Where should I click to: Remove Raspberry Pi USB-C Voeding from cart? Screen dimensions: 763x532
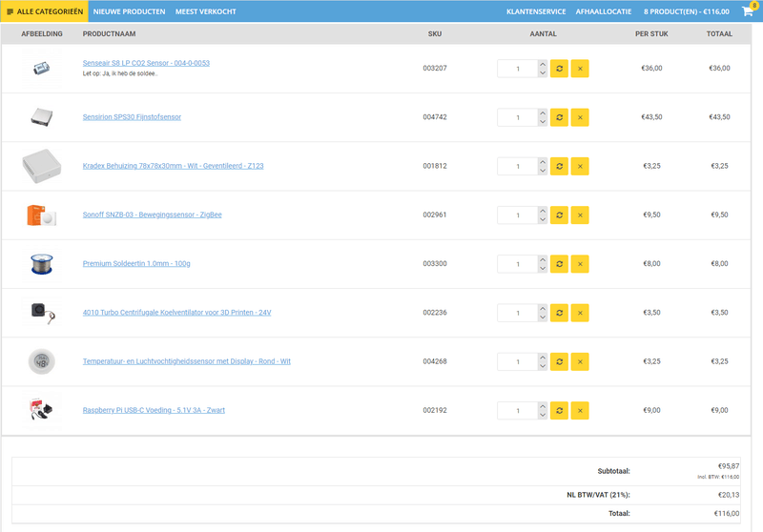coord(580,410)
